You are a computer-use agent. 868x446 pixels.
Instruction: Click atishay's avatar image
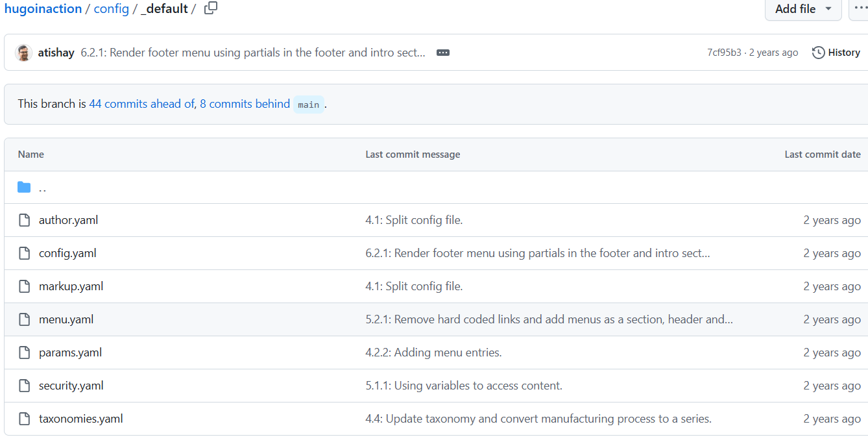pos(24,53)
